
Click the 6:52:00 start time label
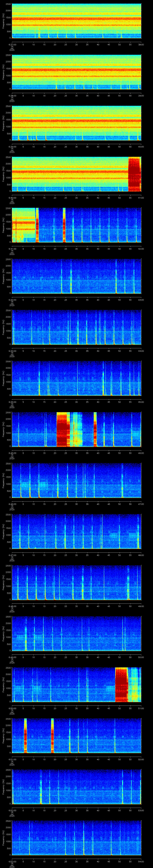12,810
